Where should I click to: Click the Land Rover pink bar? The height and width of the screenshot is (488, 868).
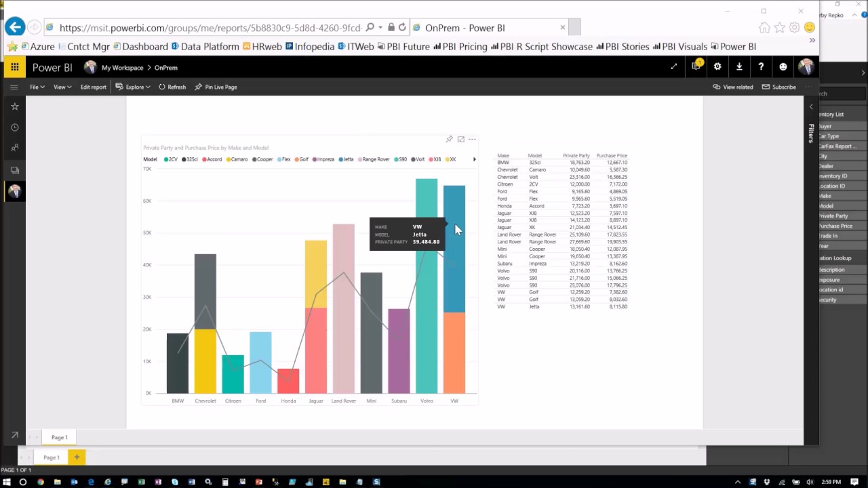click(x=344, y=308)
